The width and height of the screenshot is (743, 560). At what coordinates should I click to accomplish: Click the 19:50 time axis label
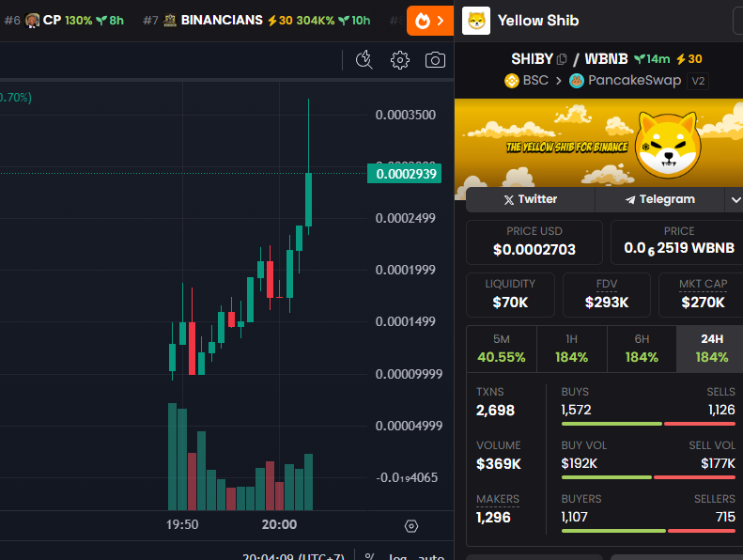click(182, 524)
